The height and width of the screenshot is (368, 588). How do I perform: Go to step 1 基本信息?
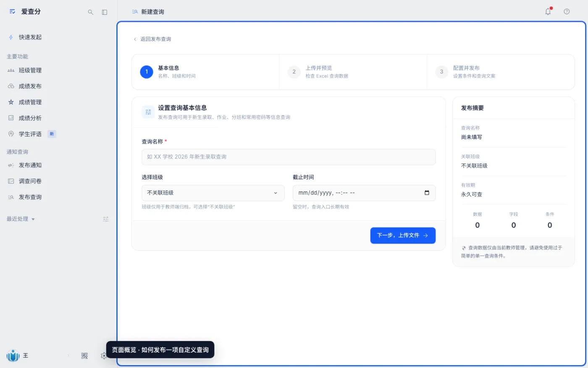205,72
